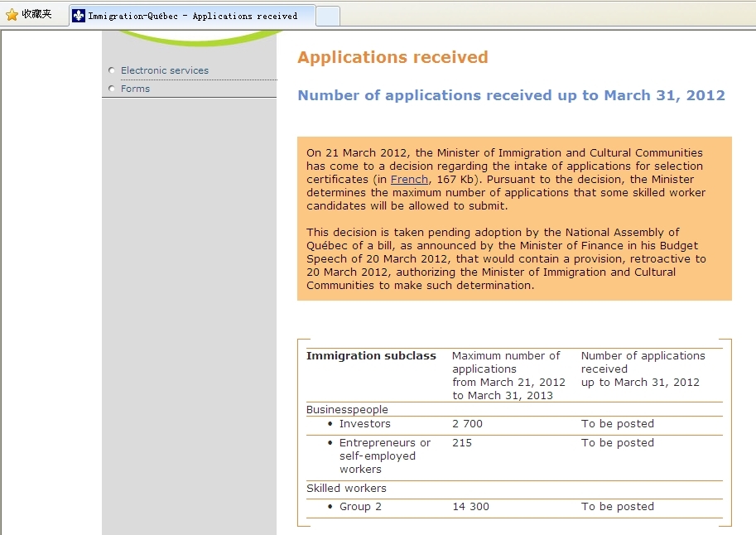Click the bullet before Group 2
756x535 pixels.
(x=330, y=507)
